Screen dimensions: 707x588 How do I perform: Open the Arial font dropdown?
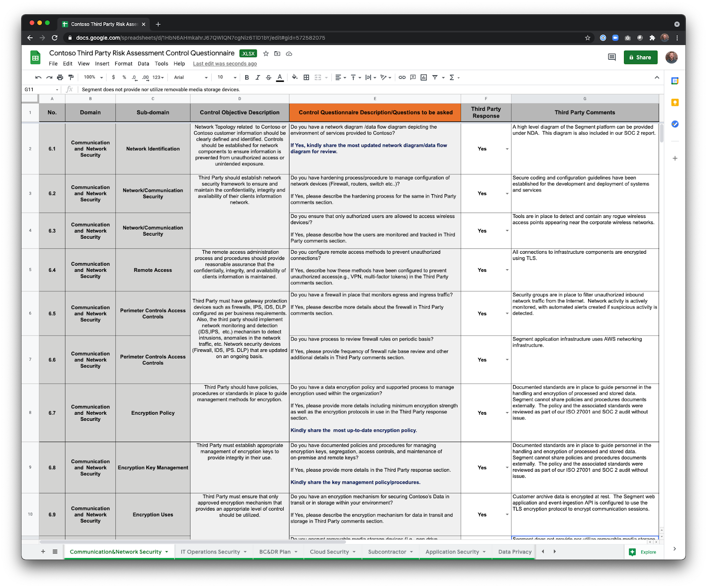pyautogui.click(x=190, y=77)
